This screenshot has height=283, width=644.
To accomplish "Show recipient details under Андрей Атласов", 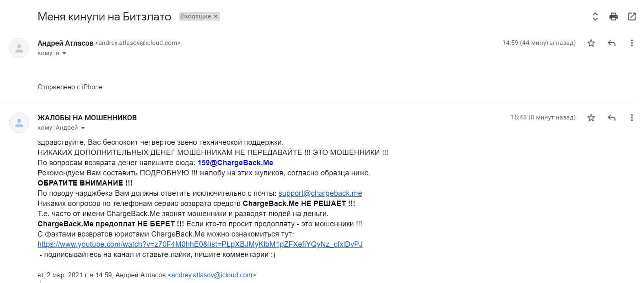I will pyautogui.click(x=64, y=53).
